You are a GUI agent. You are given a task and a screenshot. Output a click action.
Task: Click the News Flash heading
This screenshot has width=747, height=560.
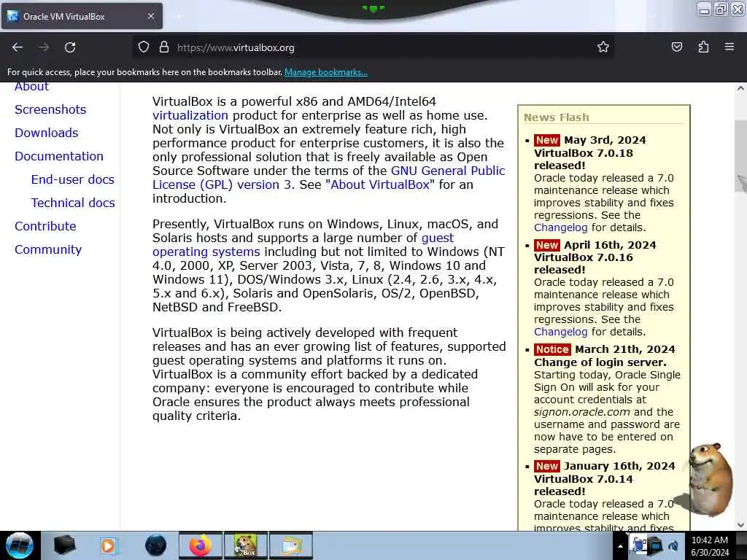[x=557, y=117]
